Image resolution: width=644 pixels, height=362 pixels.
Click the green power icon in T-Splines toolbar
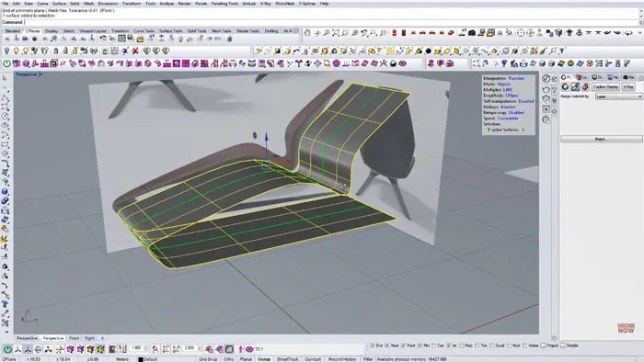click(6, 63)
